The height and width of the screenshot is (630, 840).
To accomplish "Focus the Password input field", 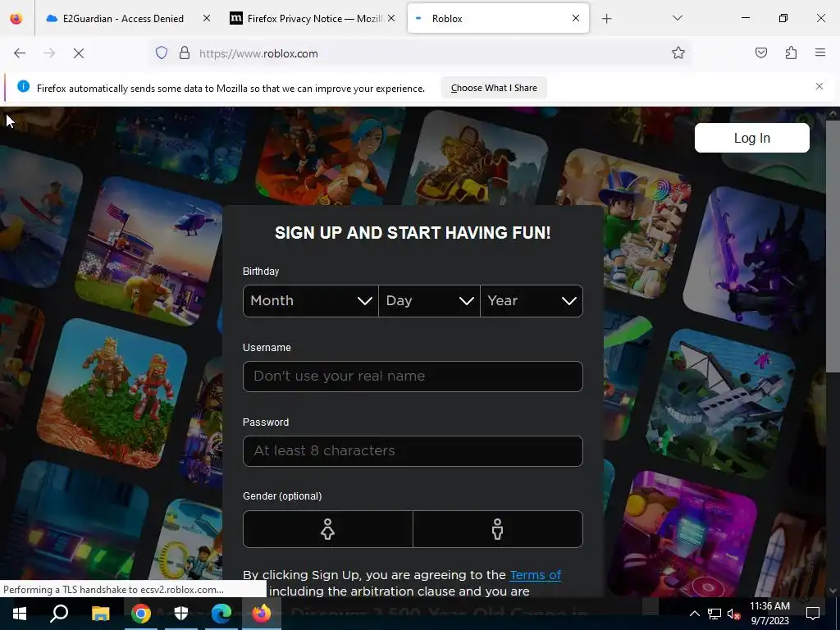I will click(x=413, y=451).
